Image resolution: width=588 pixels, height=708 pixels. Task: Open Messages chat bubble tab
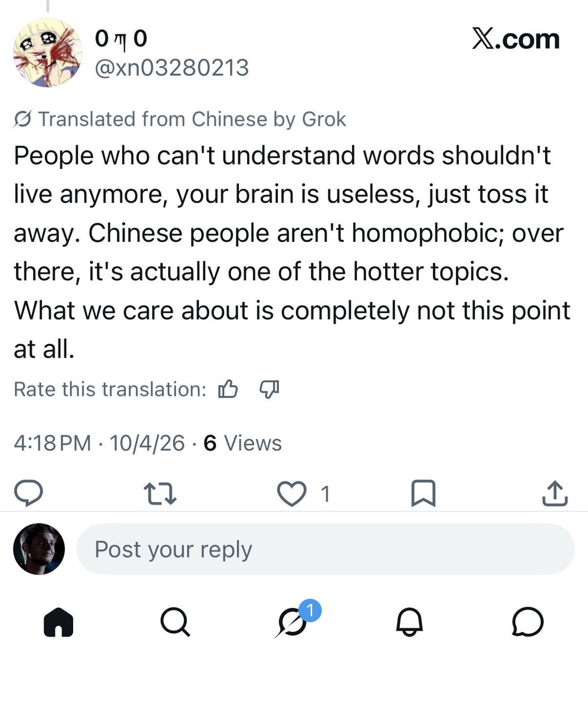pyautogui.click(x=528, y=622)
